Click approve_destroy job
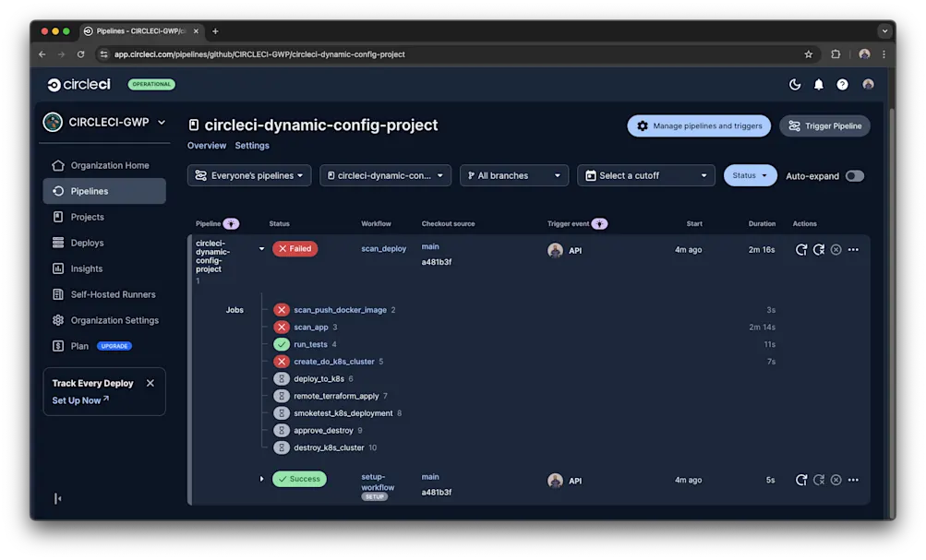This screenshot has height=560, width=926. point(323,430)
